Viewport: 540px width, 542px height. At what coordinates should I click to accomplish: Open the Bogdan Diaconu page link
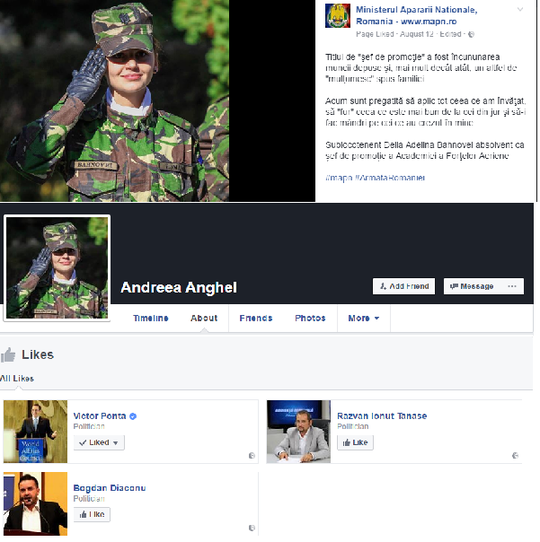(x=110, y=488)
